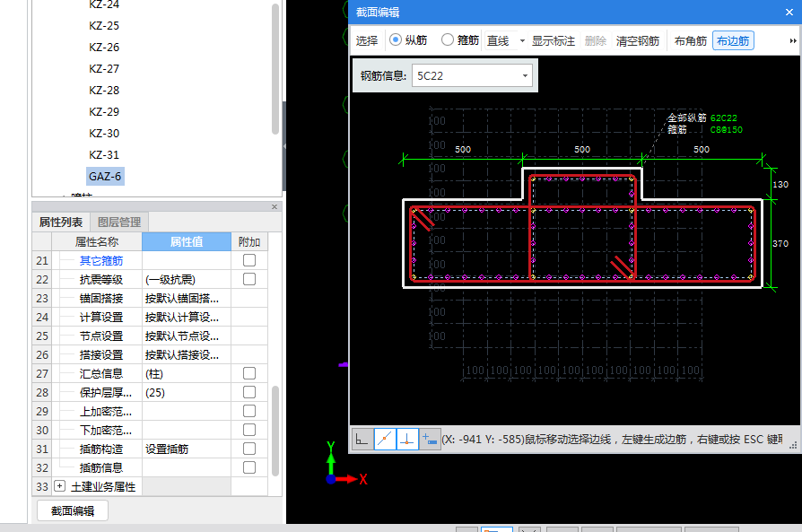Click the property list vertical scrollbar
The width and height of the screenshot is (802, 532).
click(x=275, y=431)
